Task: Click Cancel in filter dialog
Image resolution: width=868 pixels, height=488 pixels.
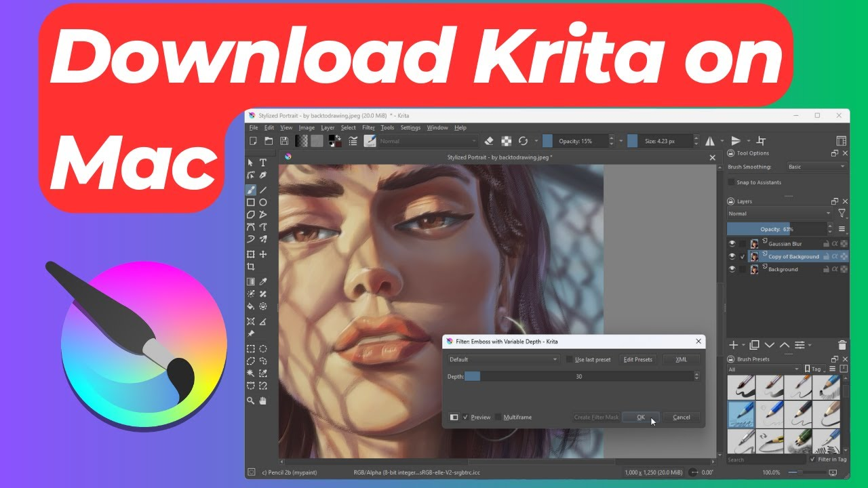Action: pos(682,418)
